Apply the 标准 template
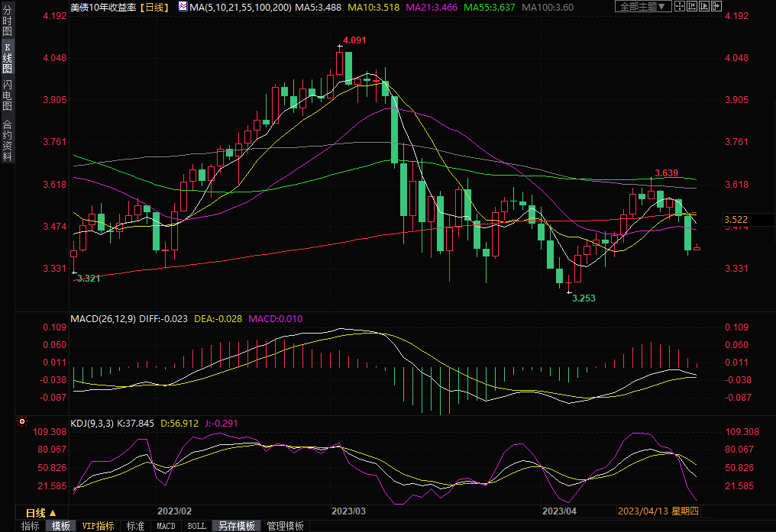776x532 pixels. coord(135,526)
